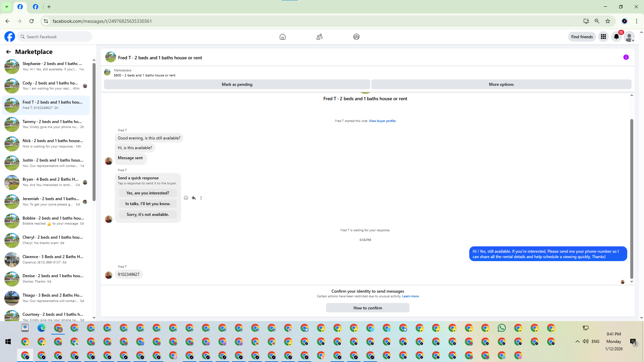The height and width of the screenshot is (362, 644).
Task: Open the Groups icon in top navigation
Action: (x=356, y=37)
